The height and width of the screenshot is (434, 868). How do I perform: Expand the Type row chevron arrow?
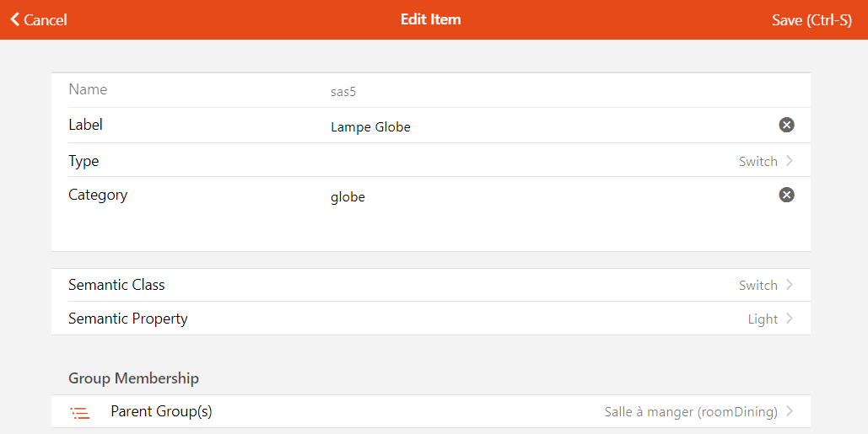(790, 161)
